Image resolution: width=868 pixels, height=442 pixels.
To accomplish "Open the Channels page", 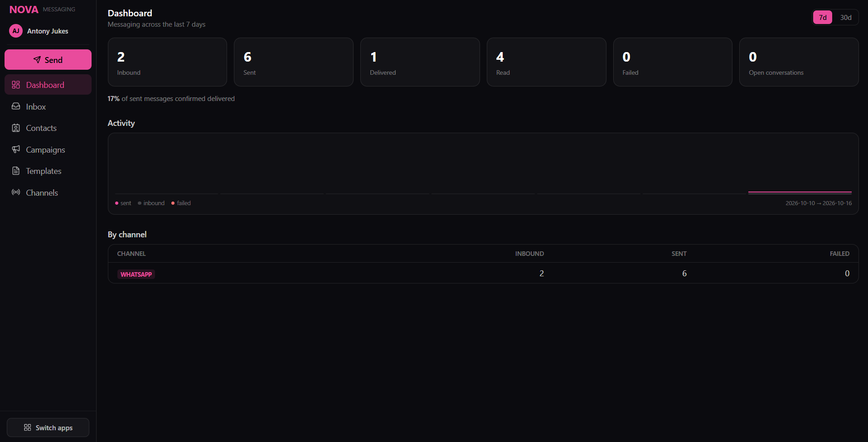I will click(48, 192).
